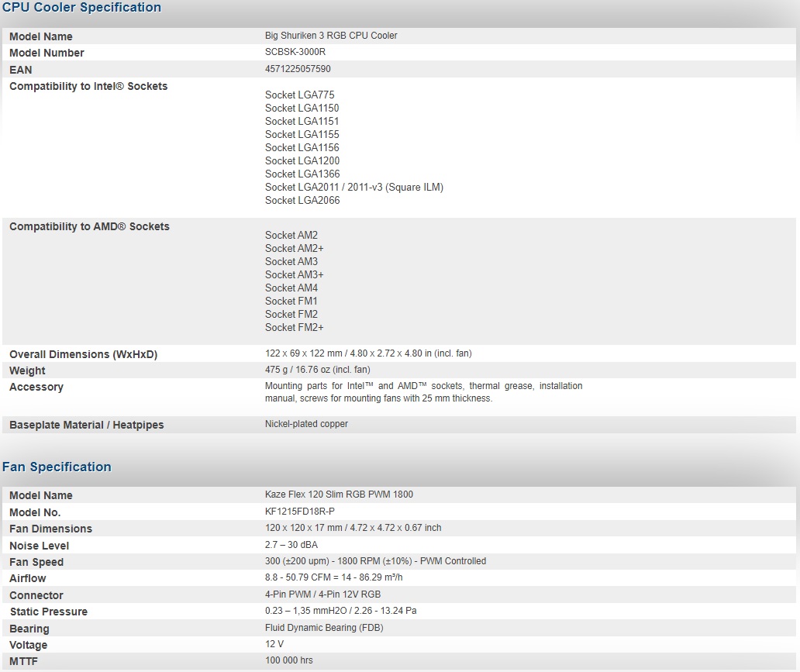The image size is (800, 672).
Task: Click the Fan Specification heading
Action: point(57,467)
